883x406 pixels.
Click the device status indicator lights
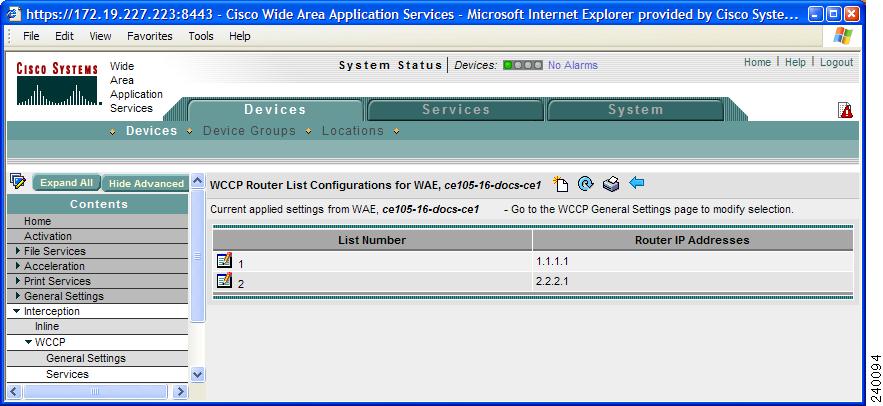point(523,65)
